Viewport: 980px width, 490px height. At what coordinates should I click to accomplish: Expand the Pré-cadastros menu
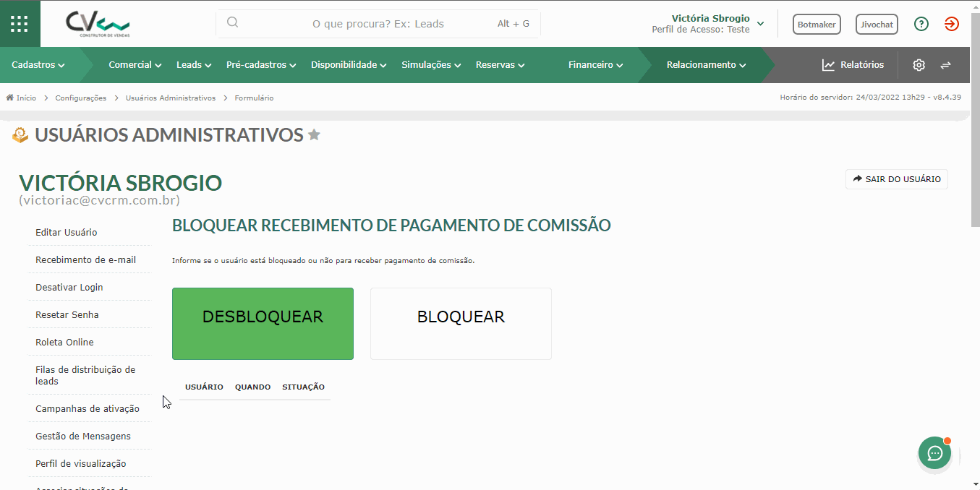pyautogui.click(x=261, y=65)
